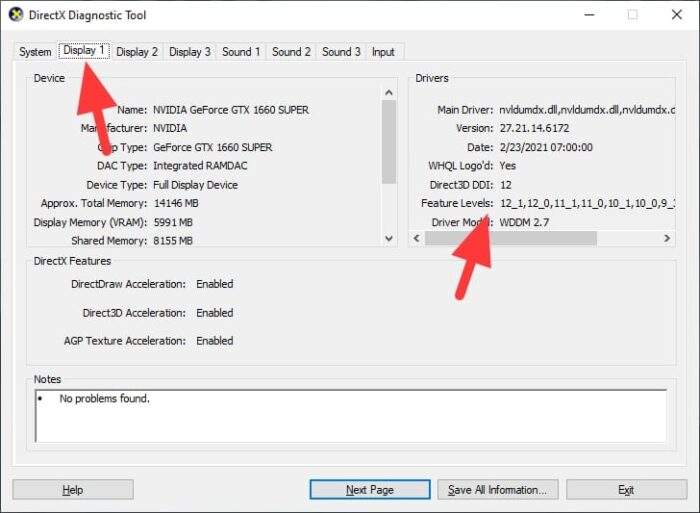Click the 8155 MB shared memory value
700x513 pixels.
tap(173, 241)
